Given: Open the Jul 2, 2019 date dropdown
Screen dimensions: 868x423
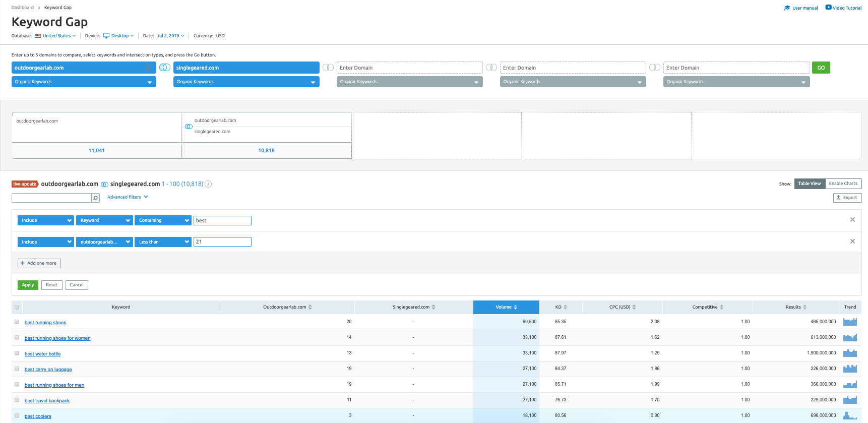Looking at the screenshot, I should click(x=170, y=36).
